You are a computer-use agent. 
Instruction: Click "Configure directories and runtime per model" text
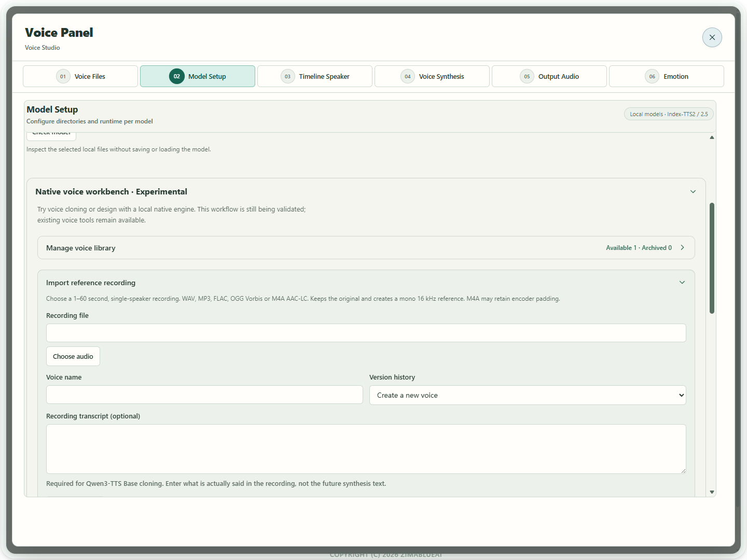point(90,121)
